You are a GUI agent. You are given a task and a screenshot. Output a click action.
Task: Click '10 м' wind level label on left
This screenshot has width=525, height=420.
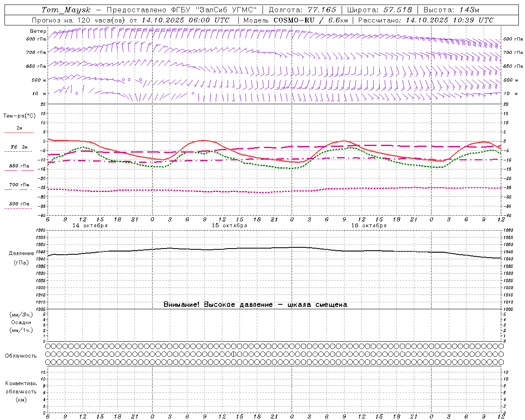point(39,94)
